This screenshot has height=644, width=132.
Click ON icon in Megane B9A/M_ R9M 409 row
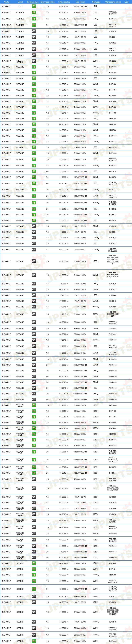34,340
